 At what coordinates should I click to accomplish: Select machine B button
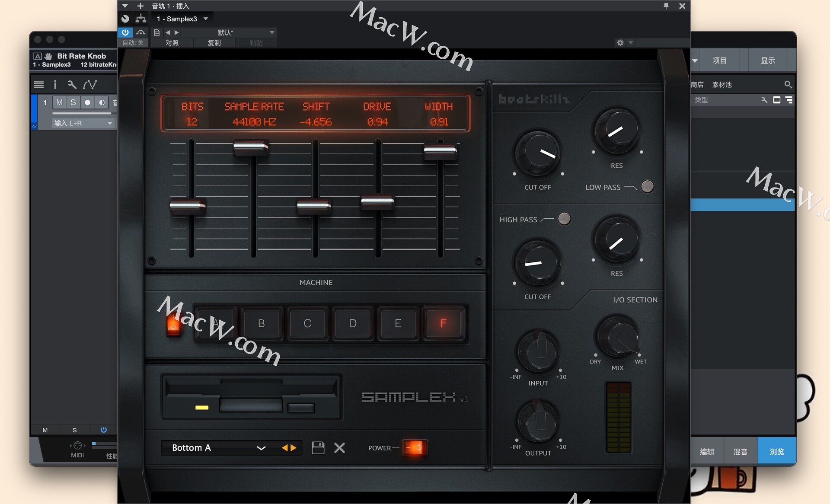tap(262, 323)
